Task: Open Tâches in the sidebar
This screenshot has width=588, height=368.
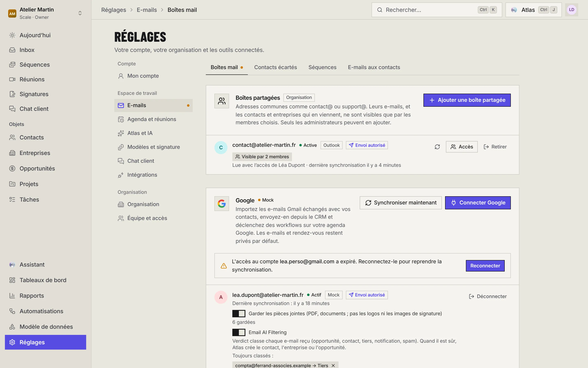Action: click(x=46, y=200)
